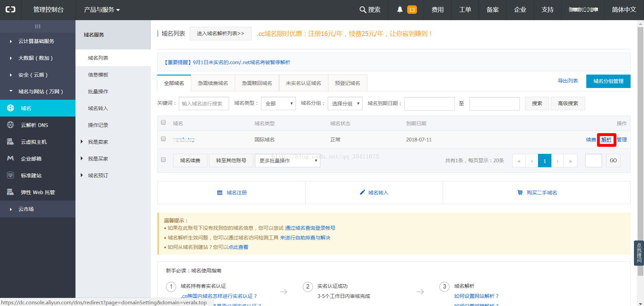
Task: Click the DNS icon for 云解析 DNS
Action: (x=10, y=125)
